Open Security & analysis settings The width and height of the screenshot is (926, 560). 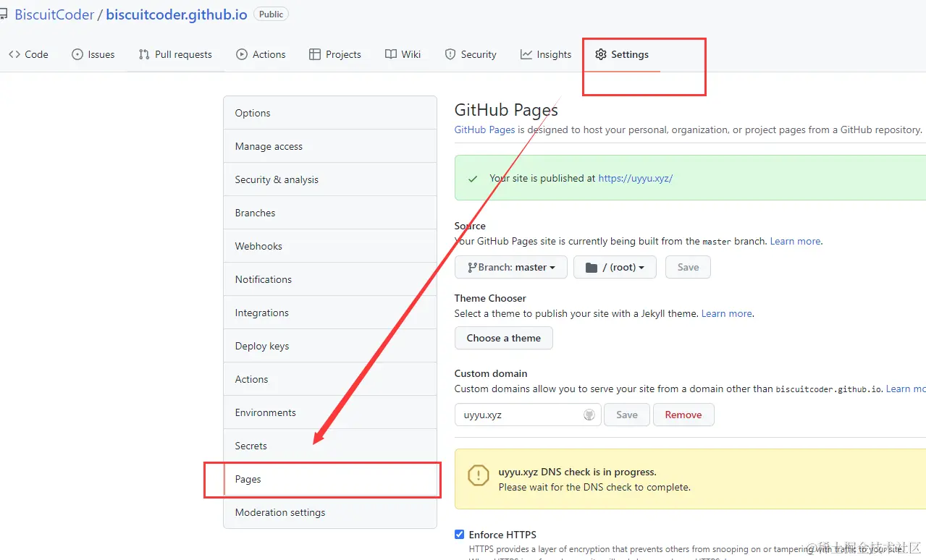[330, 179]
